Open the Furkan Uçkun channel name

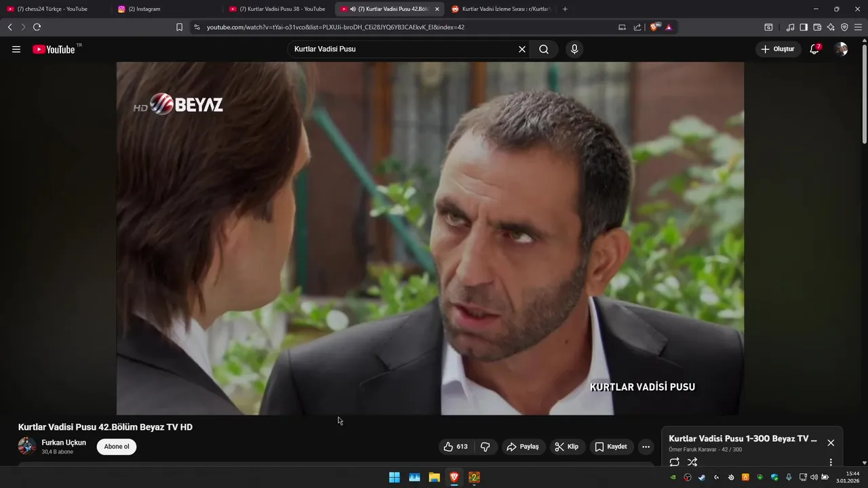point(64,443)
